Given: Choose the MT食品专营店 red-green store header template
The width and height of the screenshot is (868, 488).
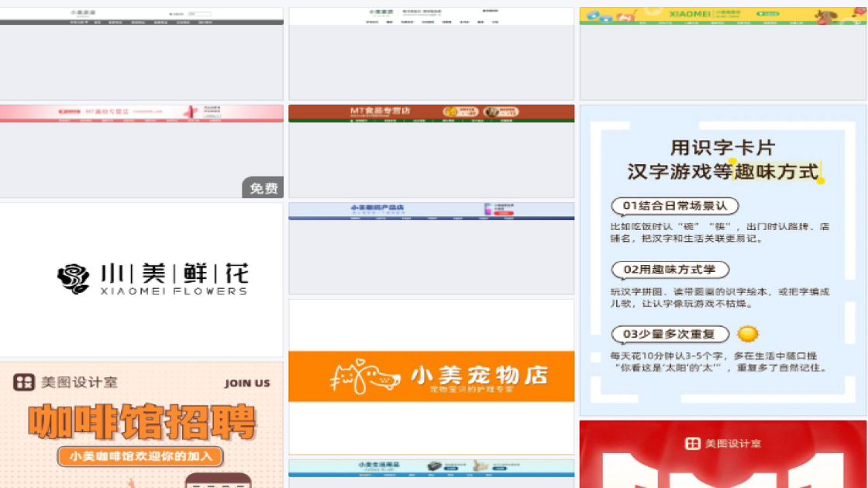Looking at the screenshot, I should 431,151.
